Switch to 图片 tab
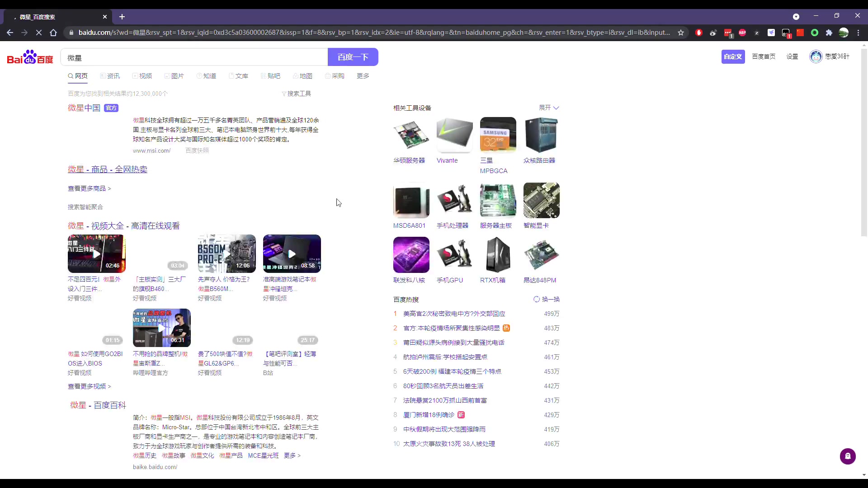Screen dimensions: 868x488 [174, 76]
